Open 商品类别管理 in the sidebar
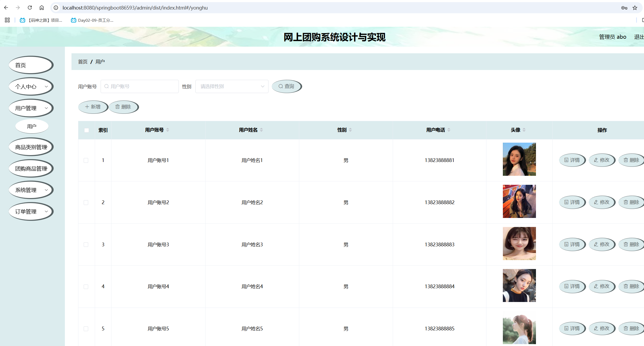644x346 pixels. [31, 147]
